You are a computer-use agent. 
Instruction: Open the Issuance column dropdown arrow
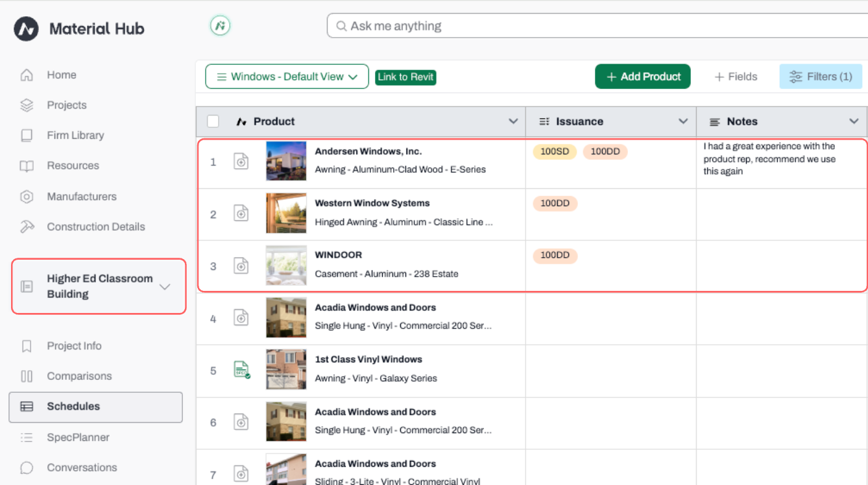pyautogui.click(x=683, y=121)
